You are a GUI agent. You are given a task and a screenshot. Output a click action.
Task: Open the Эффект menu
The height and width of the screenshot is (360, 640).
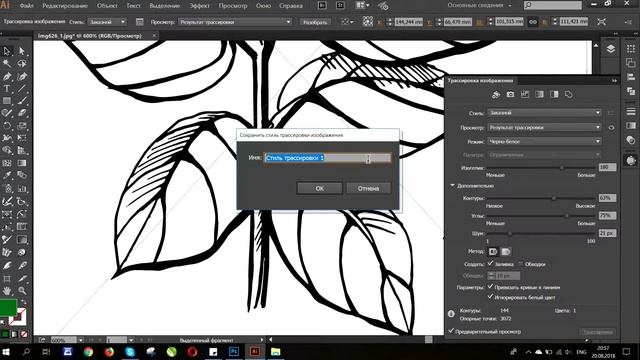pos(199,6)
